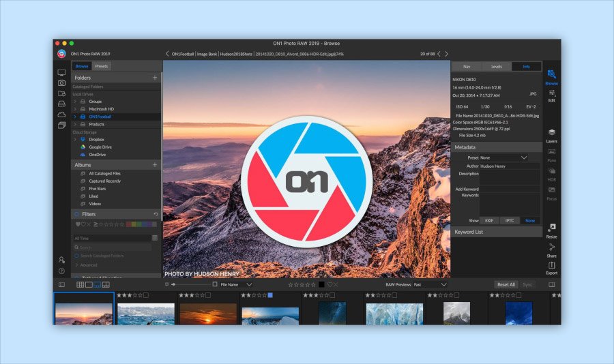This screenshot has width=614, height=364.
Task: Open the RAW Previews Fast dropdown
Action: tap(430, 284)
